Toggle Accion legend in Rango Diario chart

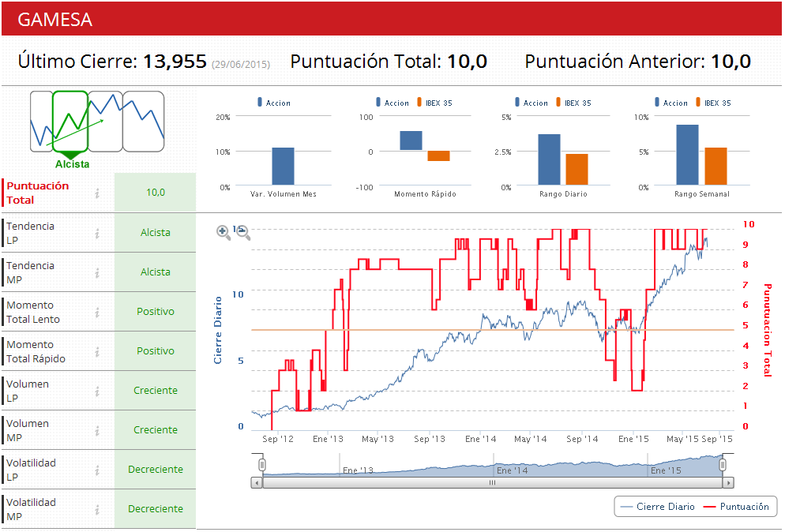click(x=531, y=103)
